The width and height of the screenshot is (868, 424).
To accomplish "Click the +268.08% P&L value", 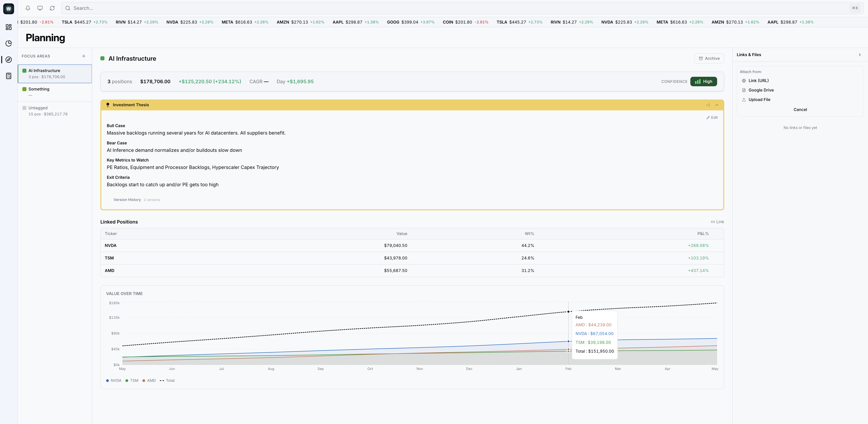I will [x=698, y=246].
